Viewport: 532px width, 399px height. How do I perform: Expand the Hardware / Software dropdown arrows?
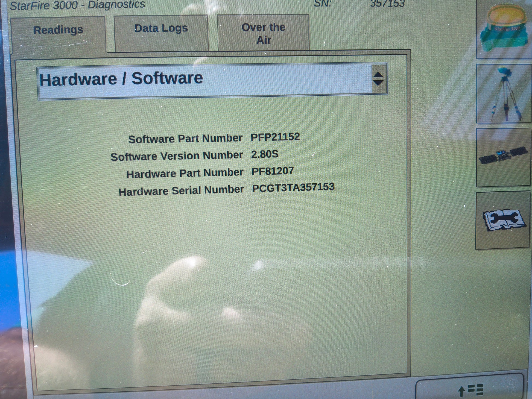[x=378, y=79]
